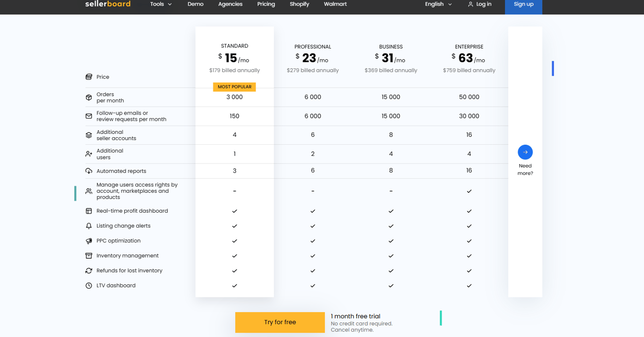Screen dimensions: 644x337
Task: Click the Professional checkmark for PPC optimization
Action: click(313, 241)
